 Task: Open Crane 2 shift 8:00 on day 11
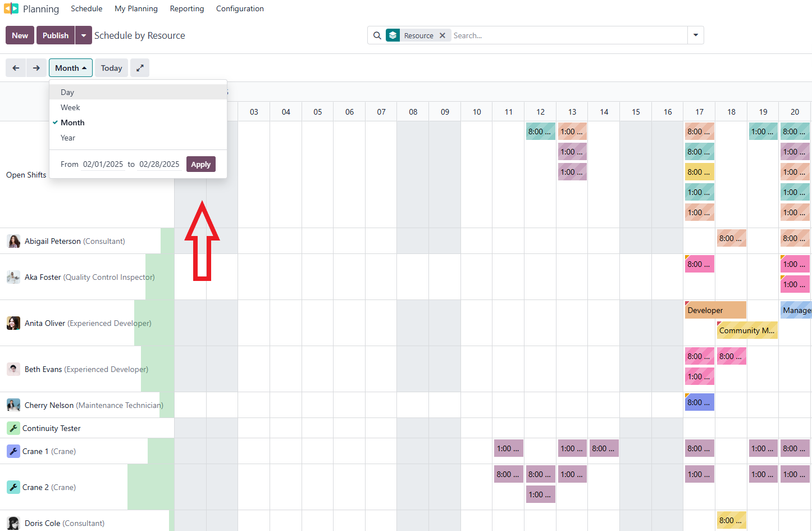point(509,474)
